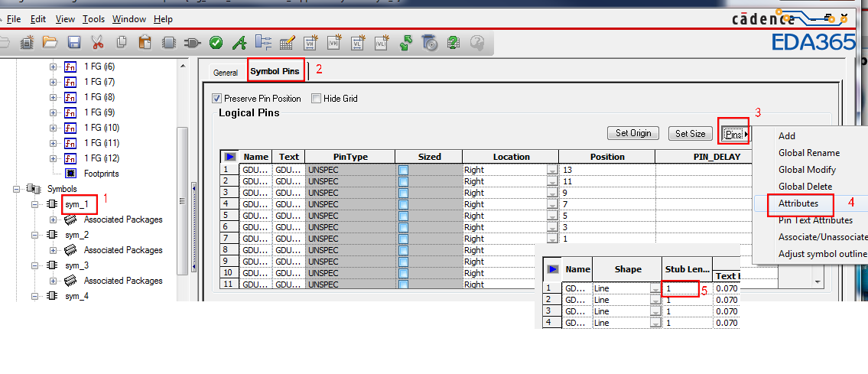The image size is (868, 374).
Task: Click the Position cell showing 13
Action: [606, 170]
